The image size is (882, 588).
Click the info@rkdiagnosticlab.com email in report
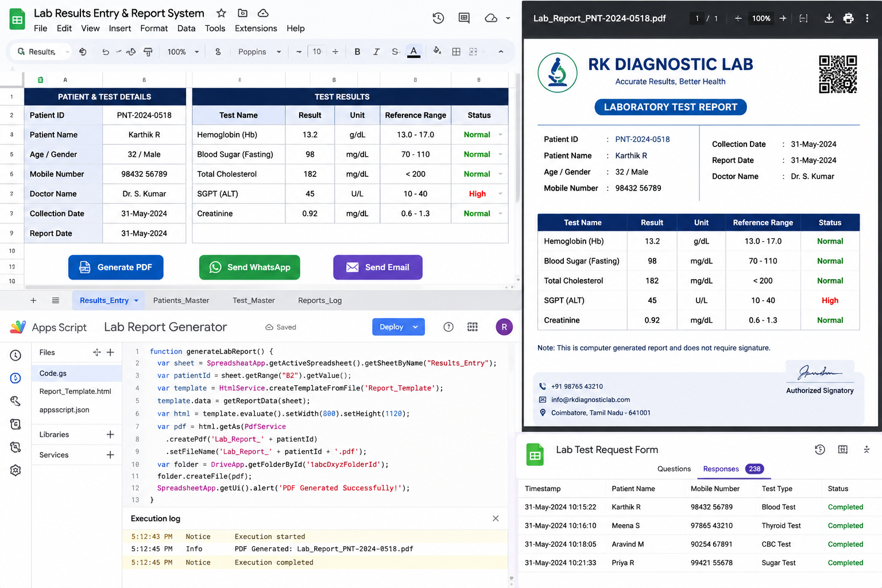tap(590, 400)
